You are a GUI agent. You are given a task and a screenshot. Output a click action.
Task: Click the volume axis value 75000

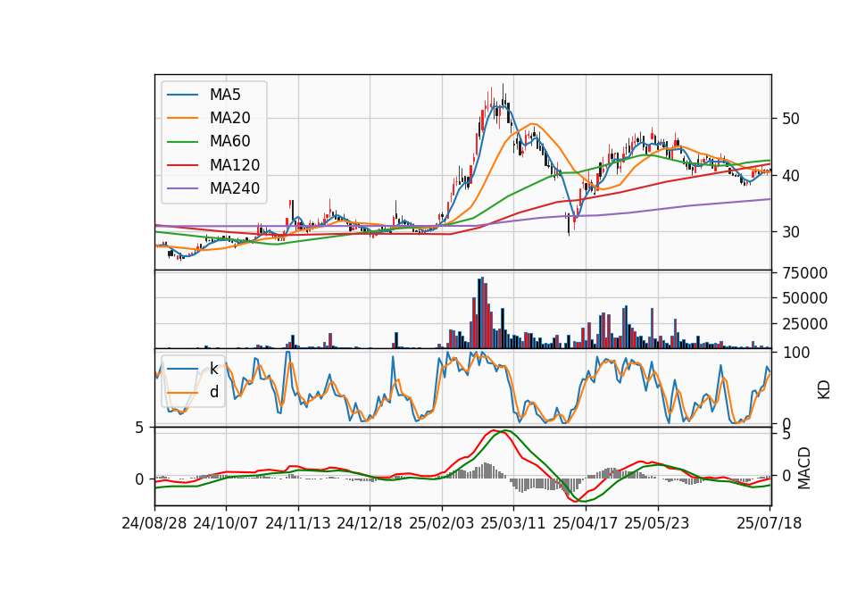tap(804, 273)
